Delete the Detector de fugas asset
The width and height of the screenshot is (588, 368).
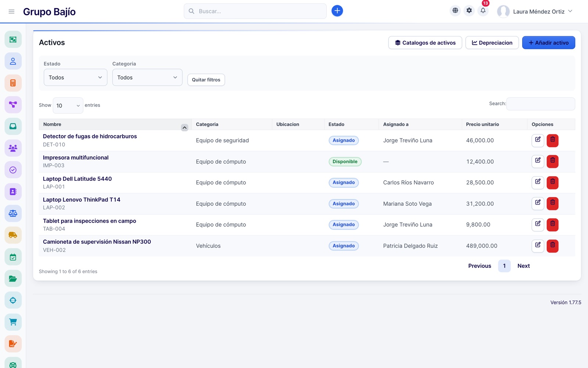[552, 140]
